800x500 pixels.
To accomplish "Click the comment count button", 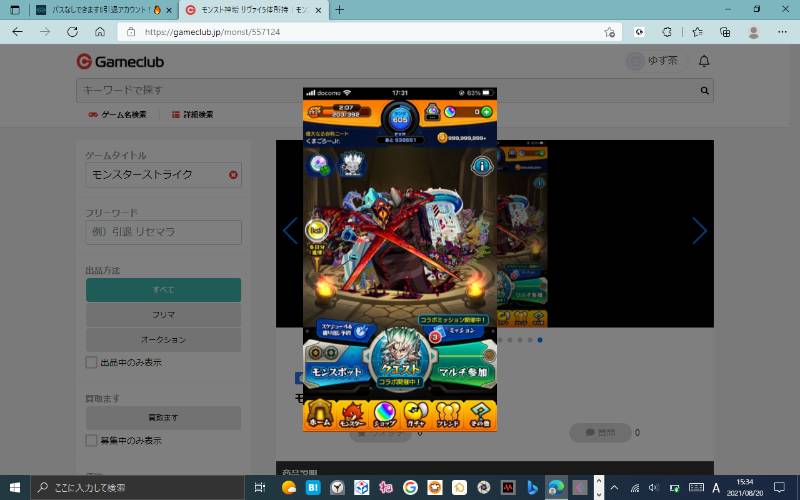I will pyautogui.click(x=600, y=433).
